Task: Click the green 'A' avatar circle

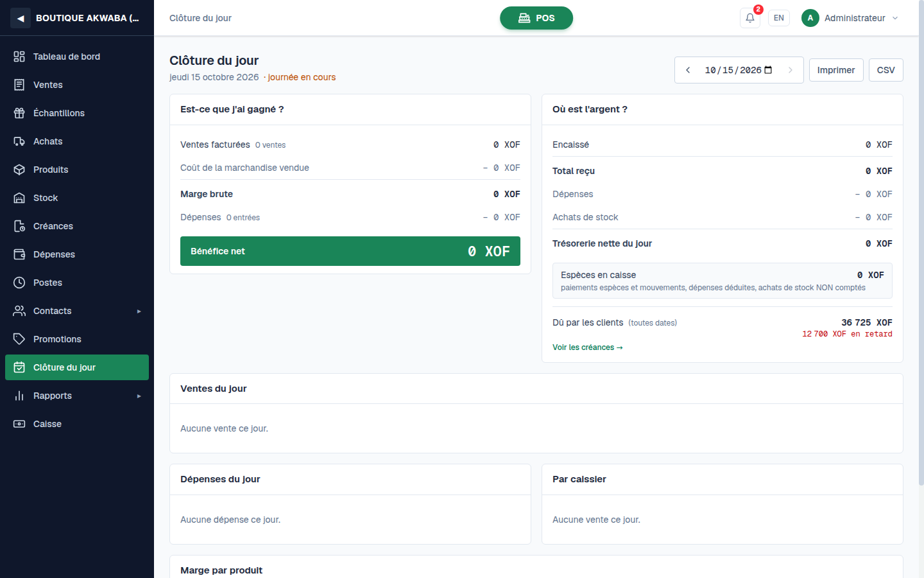Action: pyautogui.click(x=810, y=18)
